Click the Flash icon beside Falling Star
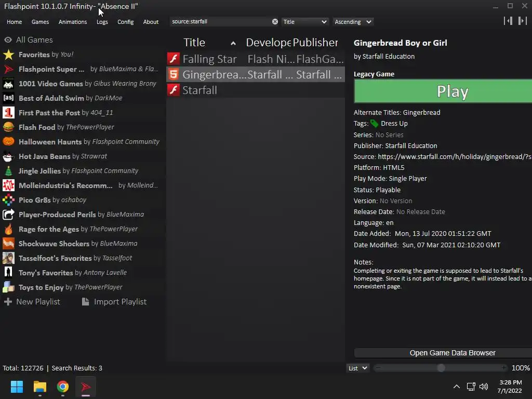 tap(174, 59)
